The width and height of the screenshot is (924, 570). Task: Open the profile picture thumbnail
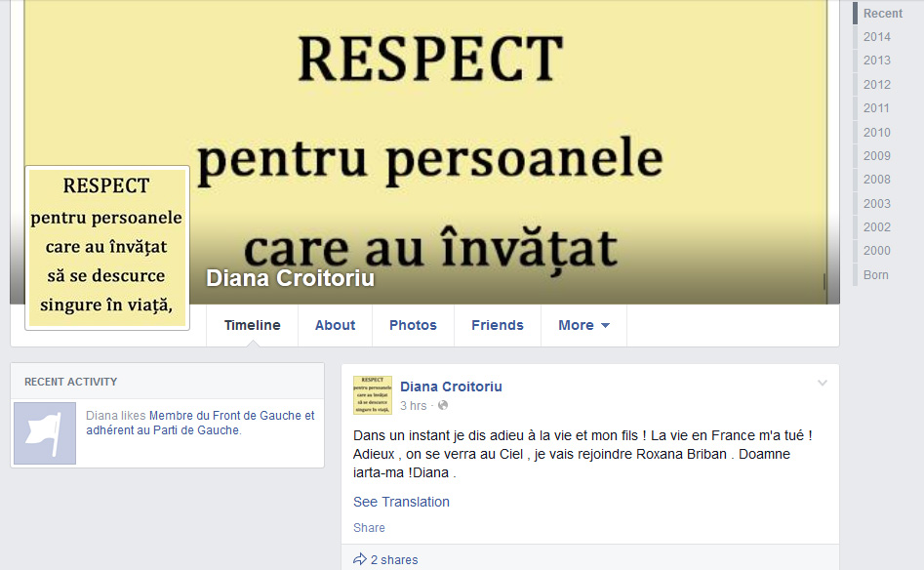pos(107,248)
